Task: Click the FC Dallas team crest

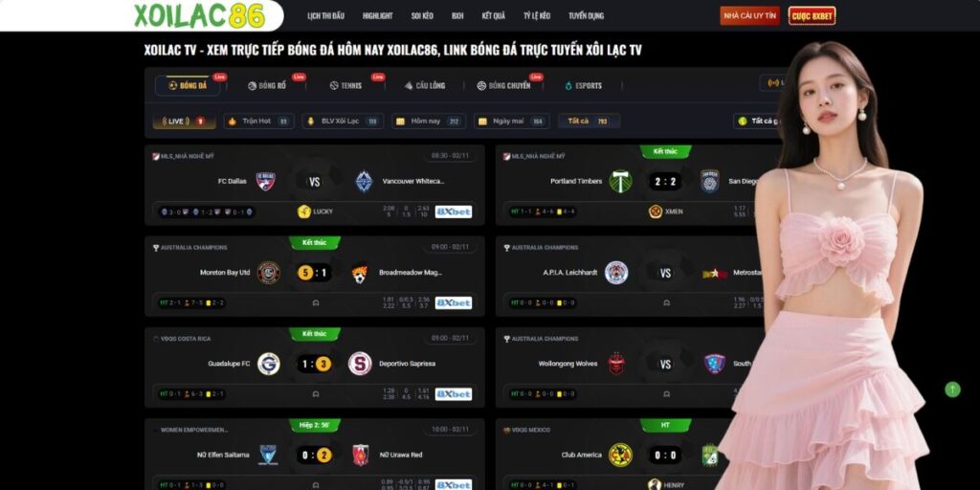Action: pyautogui.click(x=266, y=181)
